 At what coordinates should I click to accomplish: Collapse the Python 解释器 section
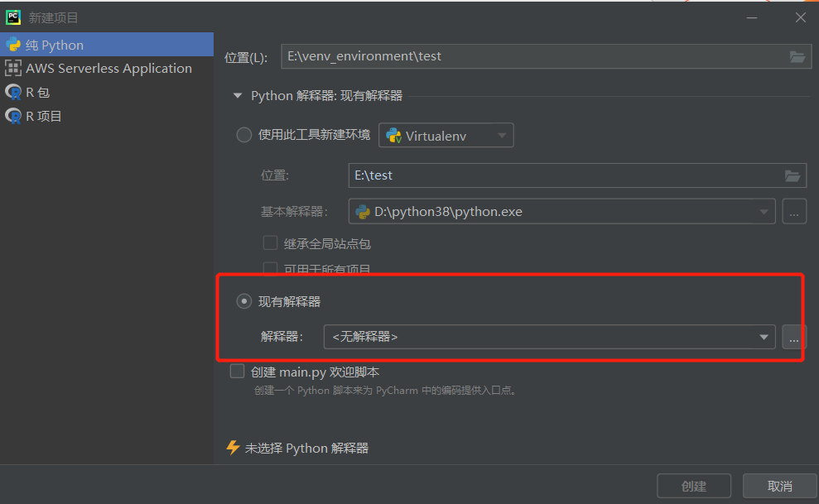pos(238,96)
